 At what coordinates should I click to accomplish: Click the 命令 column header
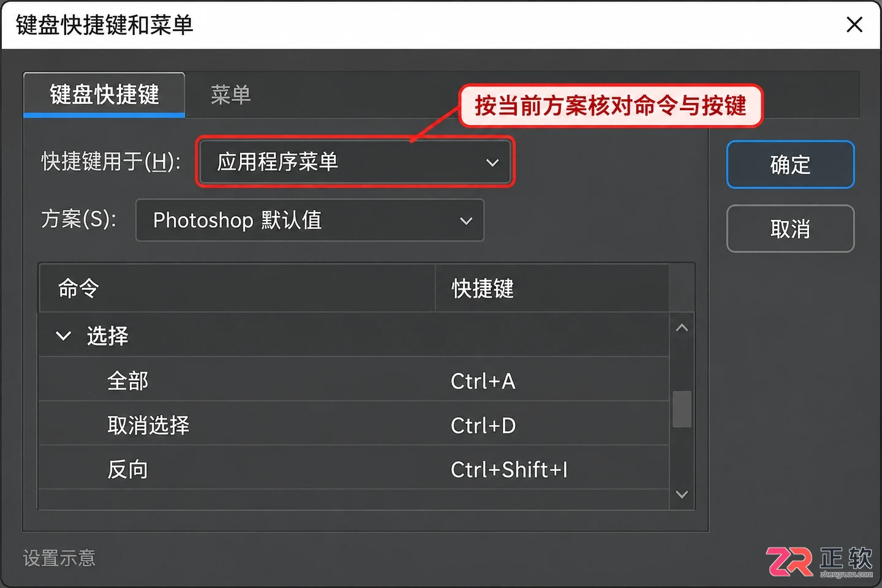point(237,288)
